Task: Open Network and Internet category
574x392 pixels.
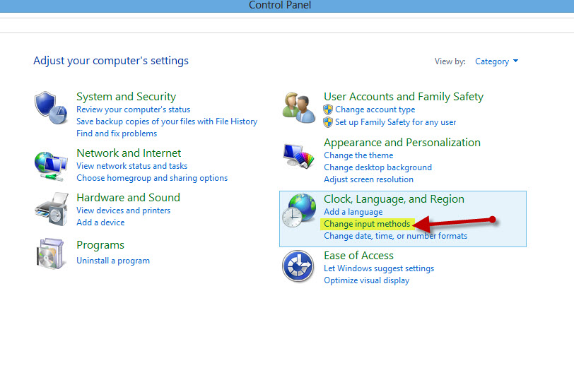Action: [129, 153]
